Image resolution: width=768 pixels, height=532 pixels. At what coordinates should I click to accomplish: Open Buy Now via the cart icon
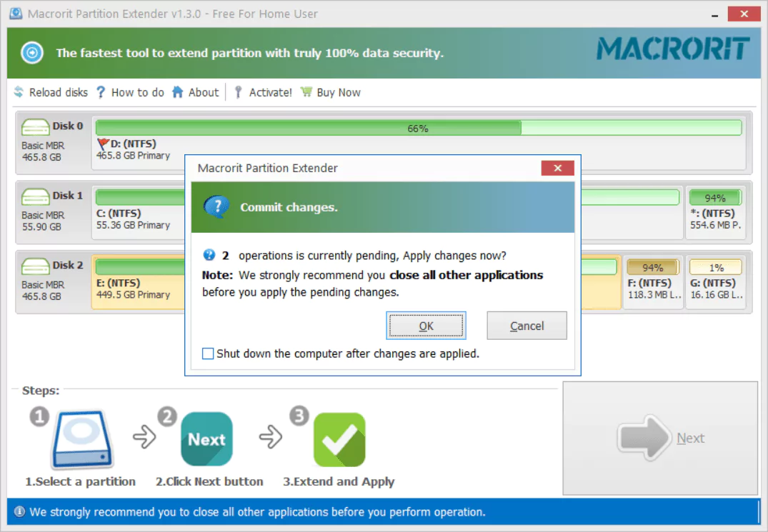point(306,91)
